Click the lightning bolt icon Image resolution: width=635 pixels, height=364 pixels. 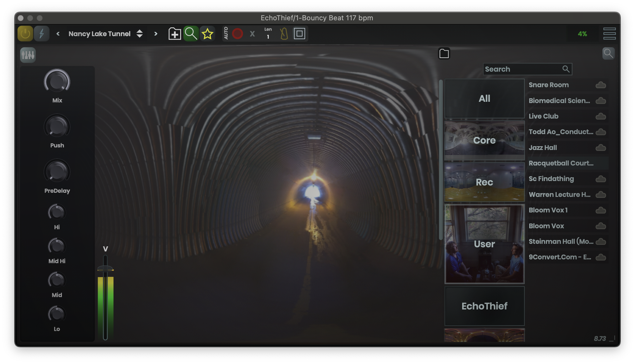pyautogui.click(x=42, y=34)
